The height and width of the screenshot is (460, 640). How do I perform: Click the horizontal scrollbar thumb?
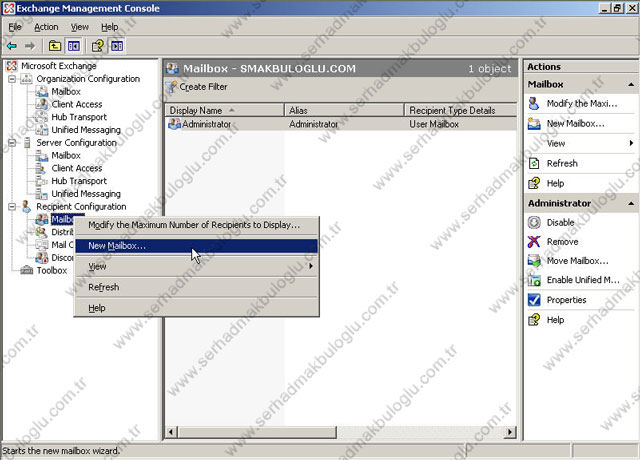(x=257, y=432)
